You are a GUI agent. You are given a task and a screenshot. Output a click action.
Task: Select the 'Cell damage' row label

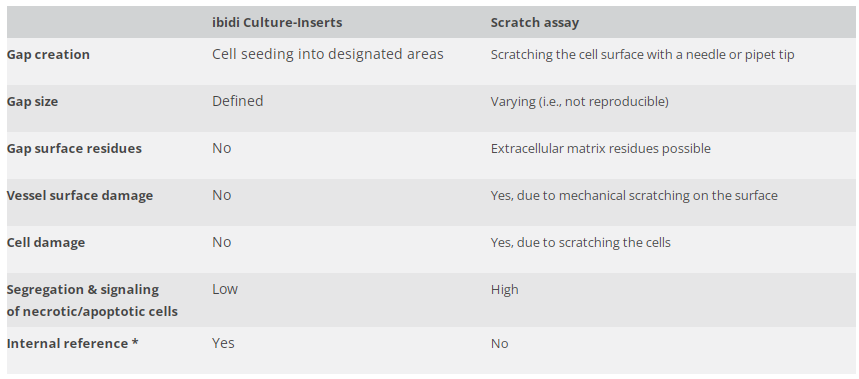[46, 242]
